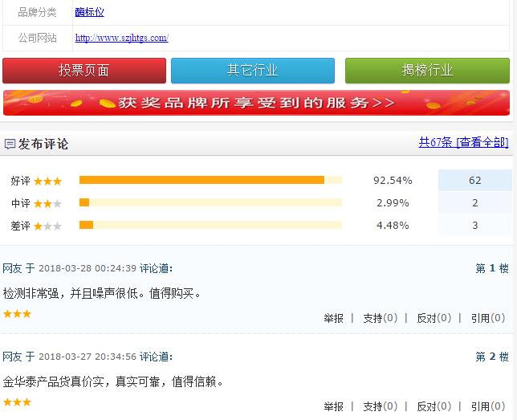
Task: Open the company website szjhtgs.com link
Action: tap(121, 38)
